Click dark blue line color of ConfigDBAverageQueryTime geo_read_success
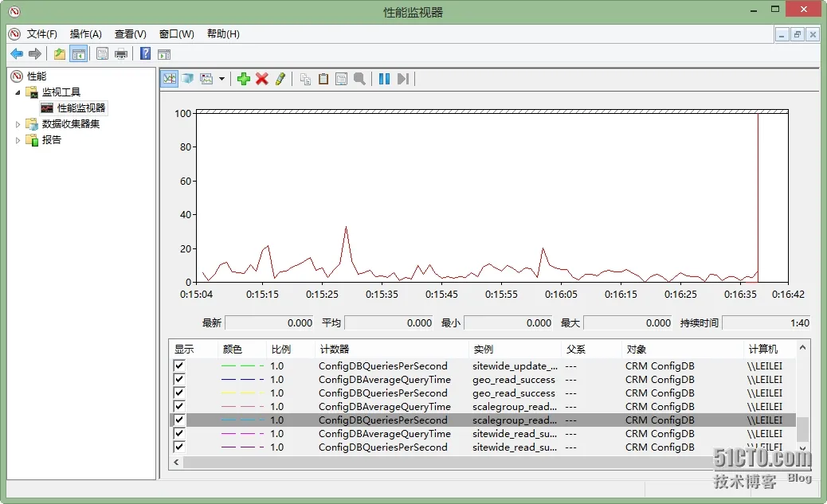This screenshot has height=504, width=827. click(x=243, y=379)
